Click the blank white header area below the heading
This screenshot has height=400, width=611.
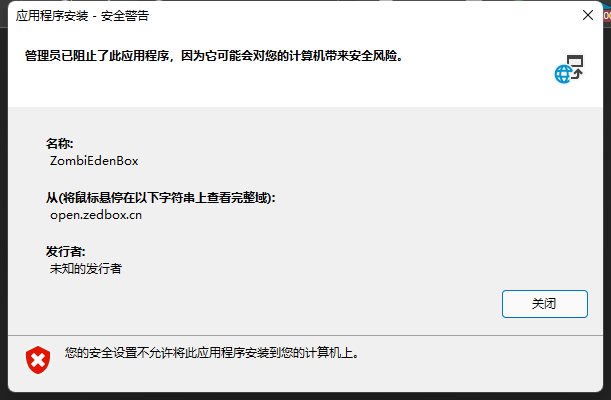click(273, 88)
